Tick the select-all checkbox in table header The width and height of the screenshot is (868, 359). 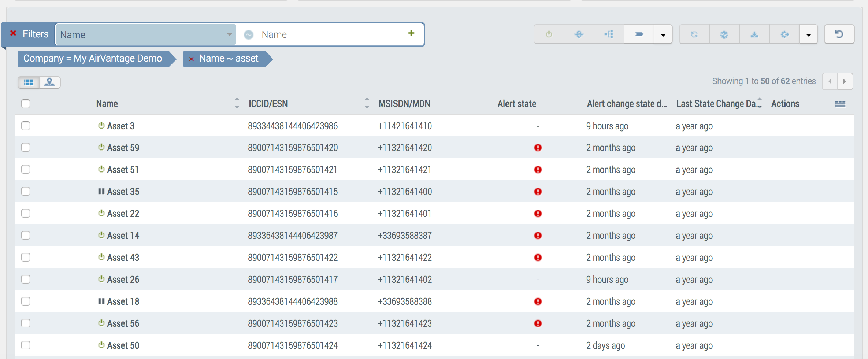pyautogui.click(x=26, y=104)
